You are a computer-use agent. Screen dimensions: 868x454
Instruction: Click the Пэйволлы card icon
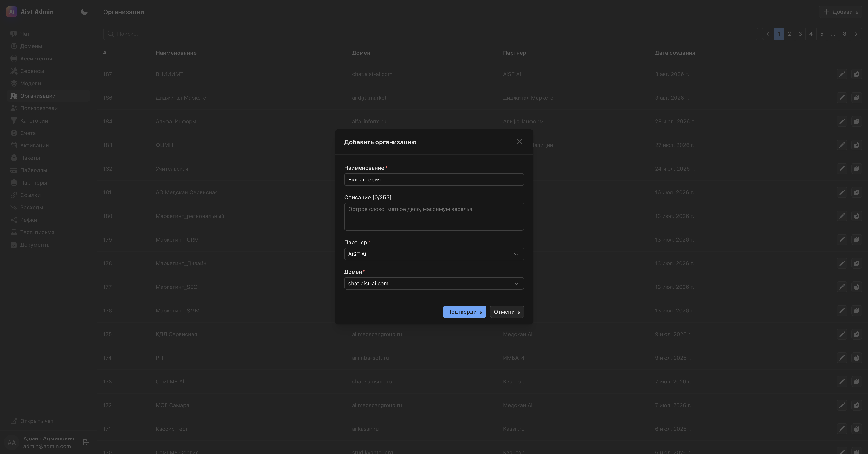point(14,170)
